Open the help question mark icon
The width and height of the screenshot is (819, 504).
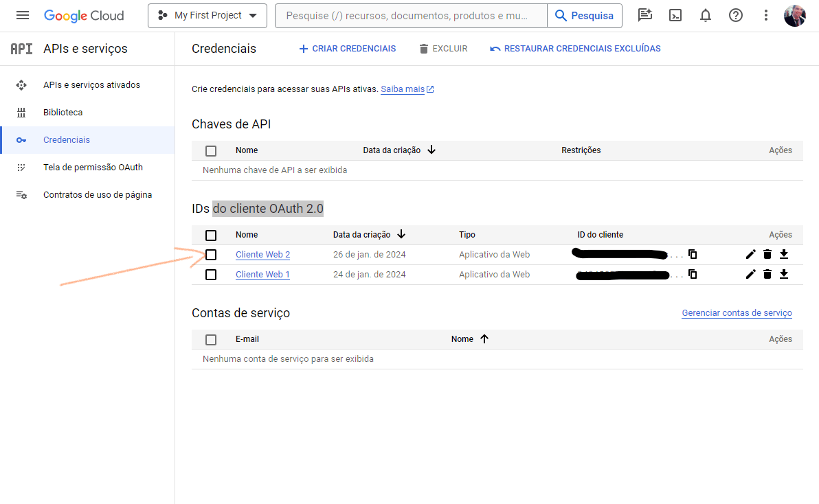[736, 15]
